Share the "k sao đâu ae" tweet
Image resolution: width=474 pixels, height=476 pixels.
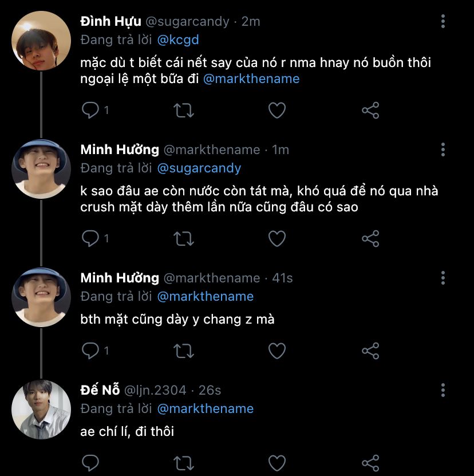pos(370,238)
